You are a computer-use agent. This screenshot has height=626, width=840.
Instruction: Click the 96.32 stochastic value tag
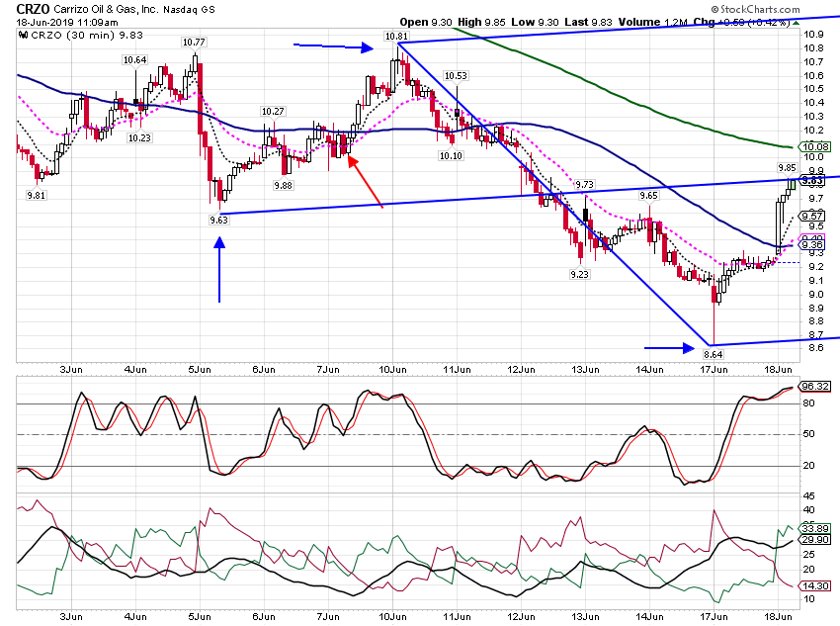815,386
